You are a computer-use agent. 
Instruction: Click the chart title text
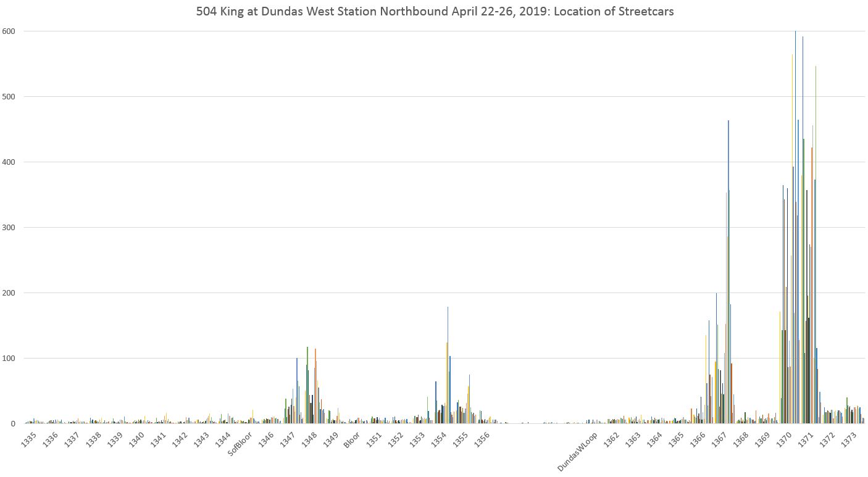point(434,11)
